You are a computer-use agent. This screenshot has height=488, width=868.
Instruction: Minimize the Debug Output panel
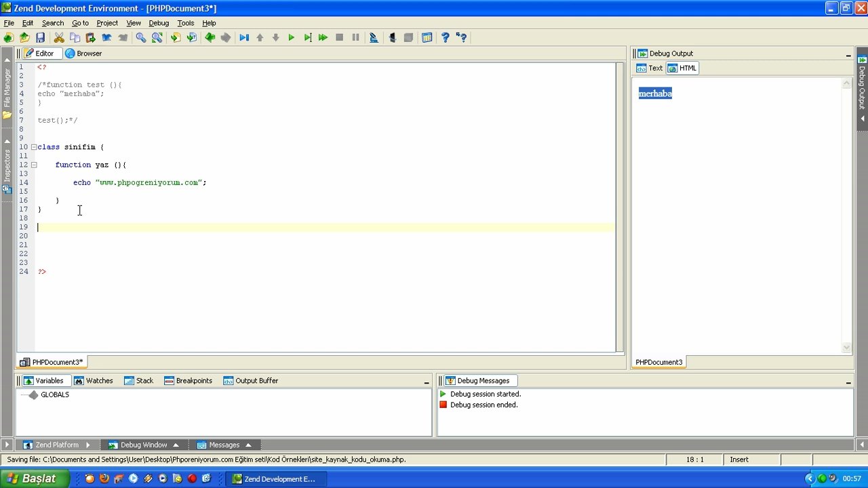[848, 54]
